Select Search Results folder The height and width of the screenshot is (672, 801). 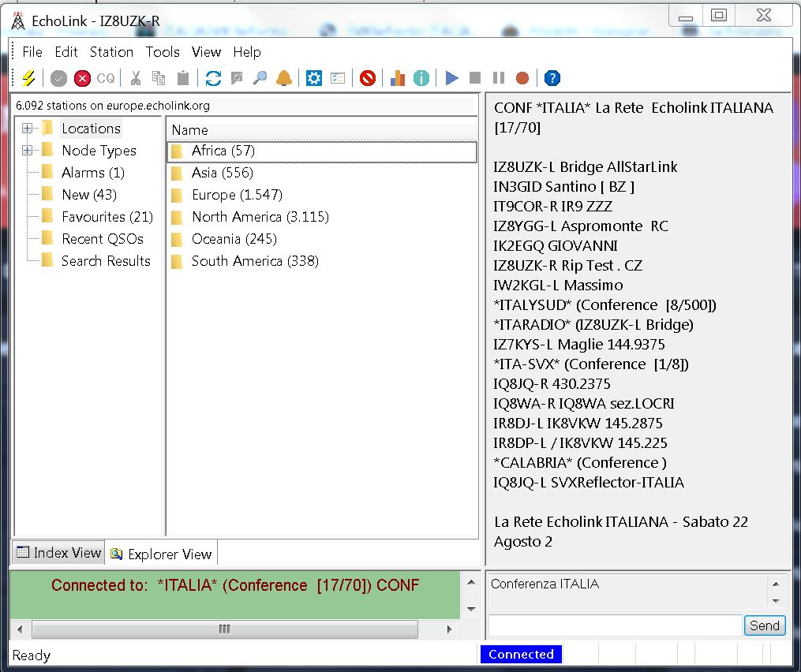click(x=106, y=260)
